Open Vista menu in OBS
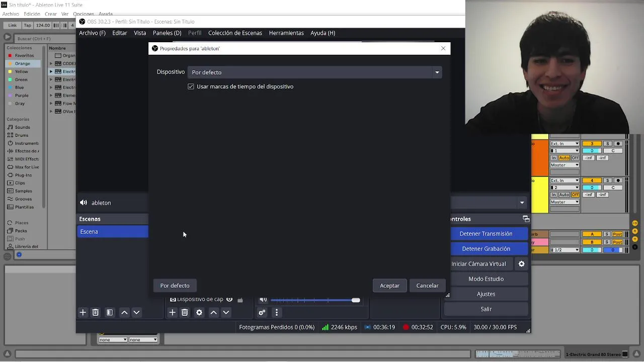Viewport: 644px width, 362px height. pyautogui.click(x=140, y=33)
